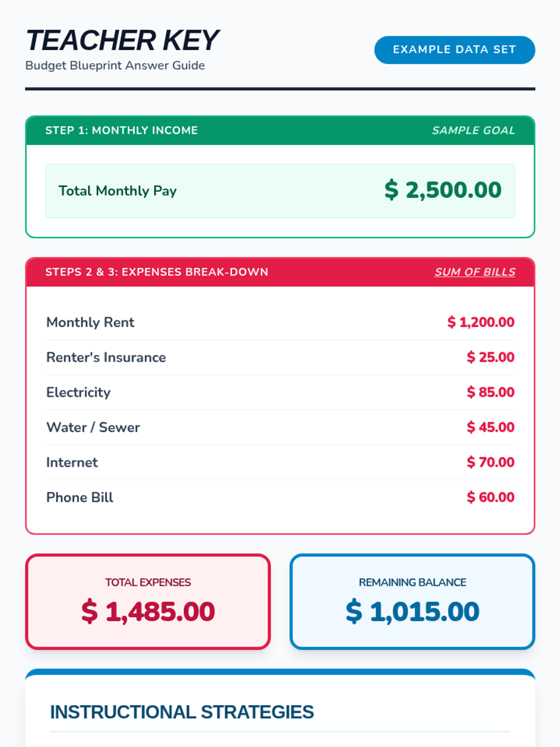Select the Water / Sewer label
This screenshot has width=560, height=747.
[93, 427]
